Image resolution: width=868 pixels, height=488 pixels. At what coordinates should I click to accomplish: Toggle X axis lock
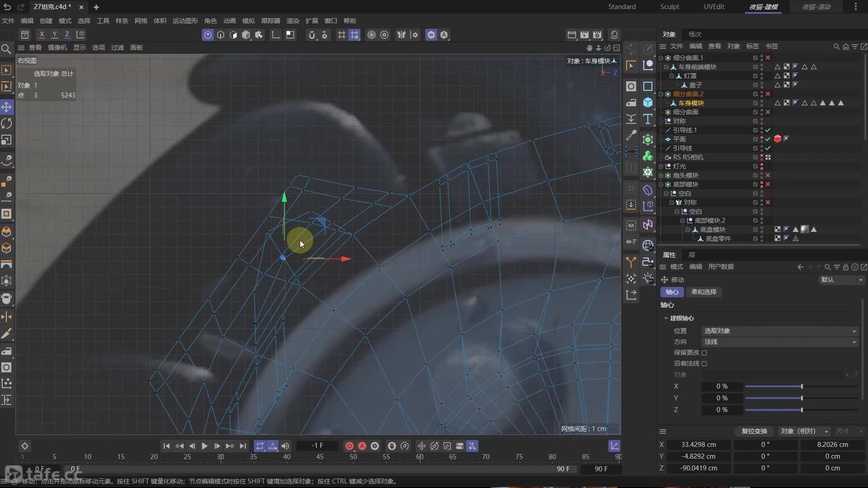[x=42, y=34]
